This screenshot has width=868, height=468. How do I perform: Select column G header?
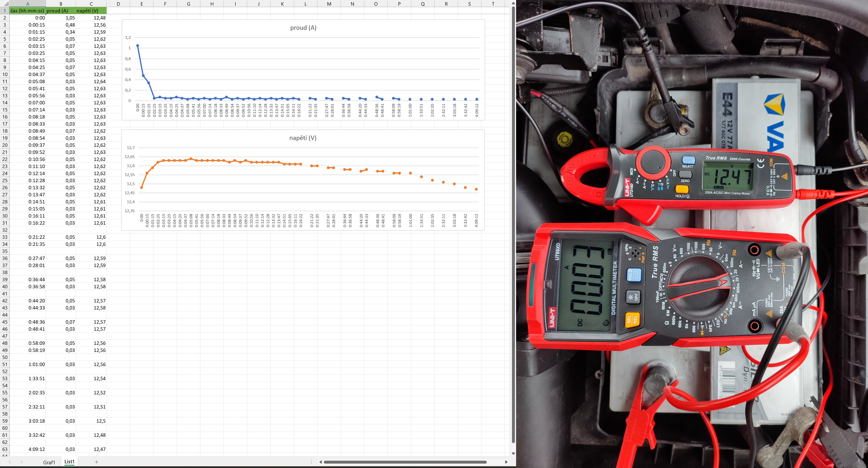(x=188, y=4)
